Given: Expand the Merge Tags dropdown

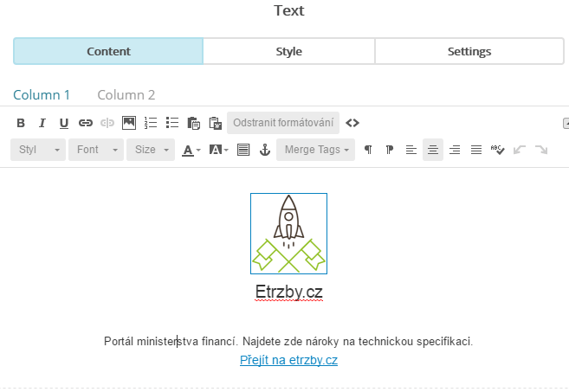Looking at the screenshot, I should [316, 150].
